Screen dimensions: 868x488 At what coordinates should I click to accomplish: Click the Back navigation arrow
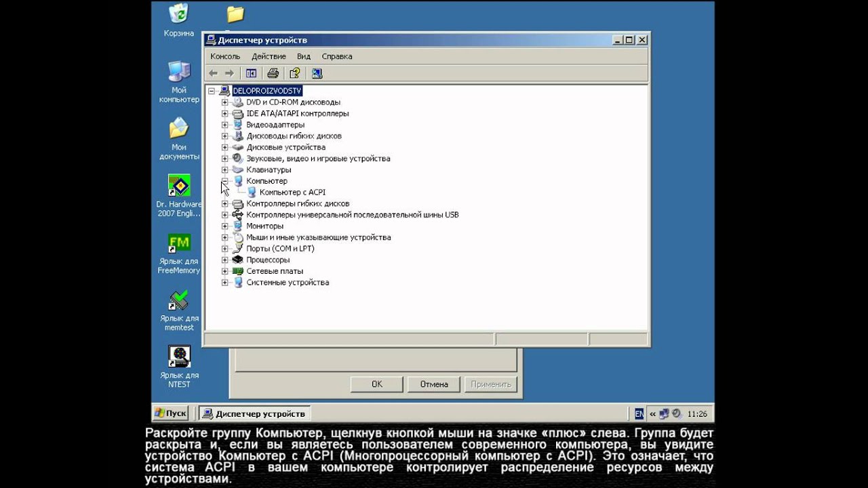214,73
